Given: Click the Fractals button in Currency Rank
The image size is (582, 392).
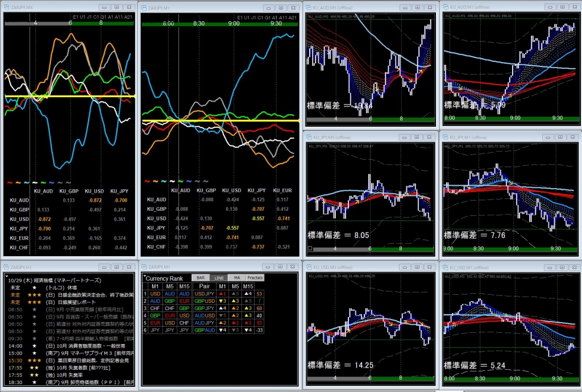Looking at the screenshot, I should (255, 277).
